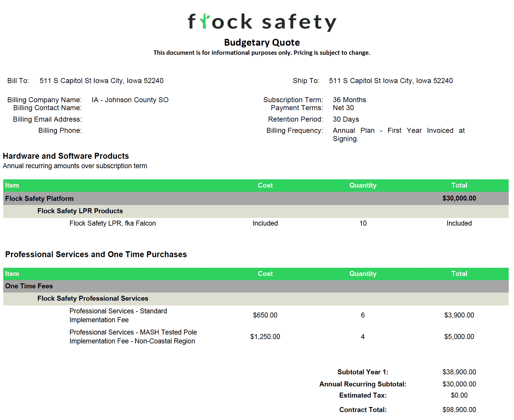The width and height of the screenshot is (514, 420).
Task: Click the Budgetary Quote title
Action: click(262, 42)
